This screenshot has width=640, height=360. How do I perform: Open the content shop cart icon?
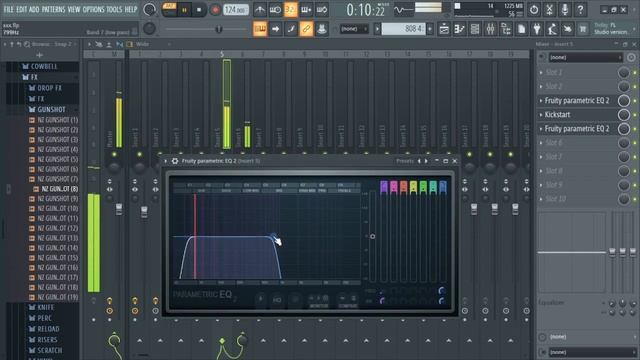583,29
